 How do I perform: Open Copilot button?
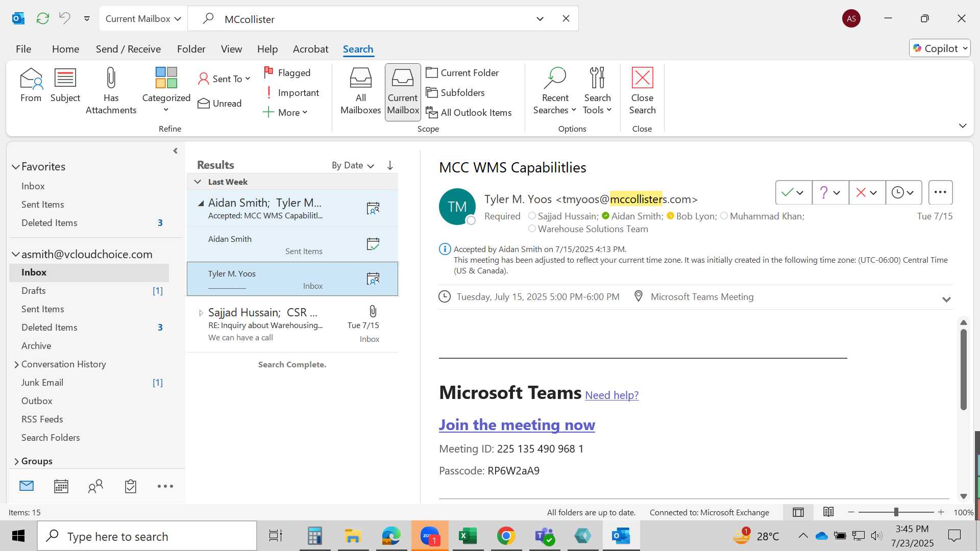(940, 48)
